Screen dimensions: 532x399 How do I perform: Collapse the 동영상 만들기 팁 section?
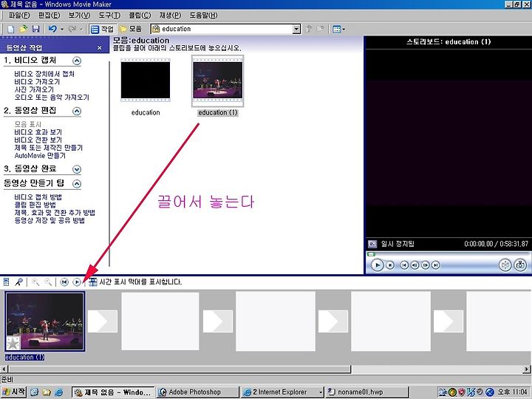coord(77,183)
